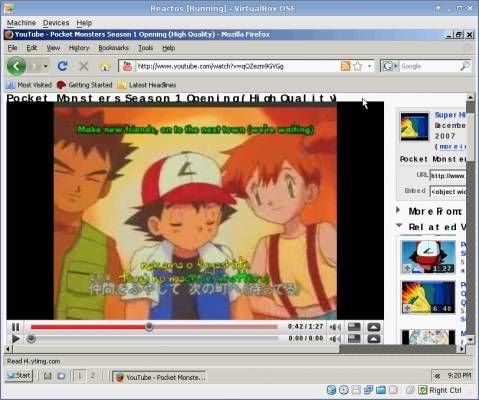
Task: Go back with the green arrow button
Action: (x=16, y=66)
